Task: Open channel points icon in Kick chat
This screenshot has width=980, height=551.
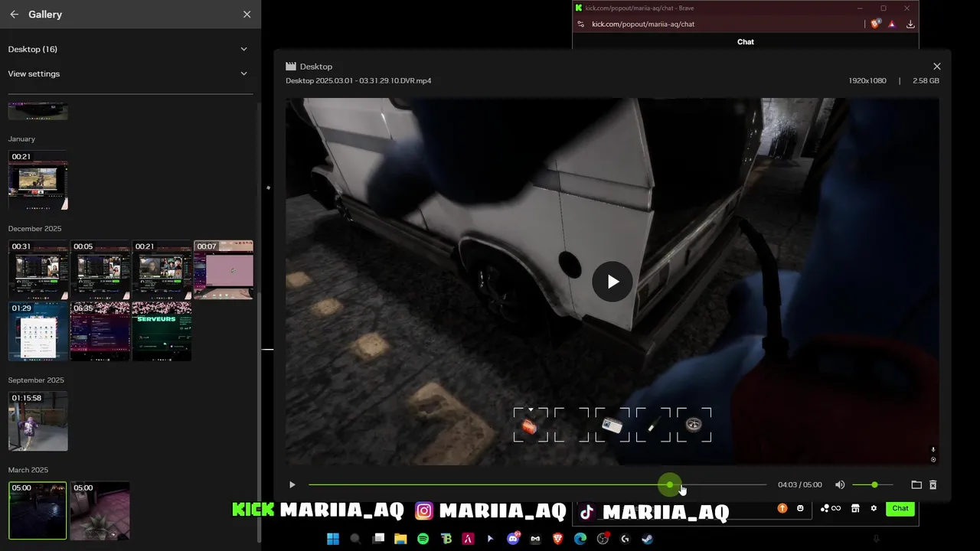Action: pos(831,508)
